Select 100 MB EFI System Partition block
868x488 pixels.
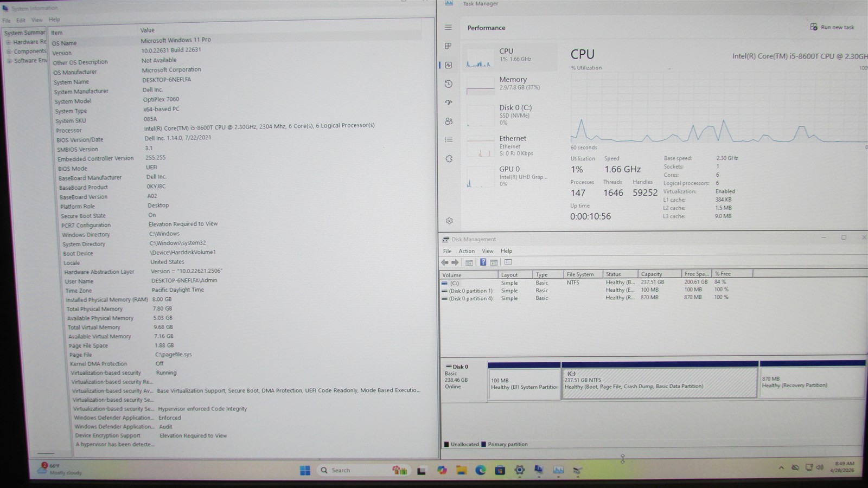pos(524,381)
